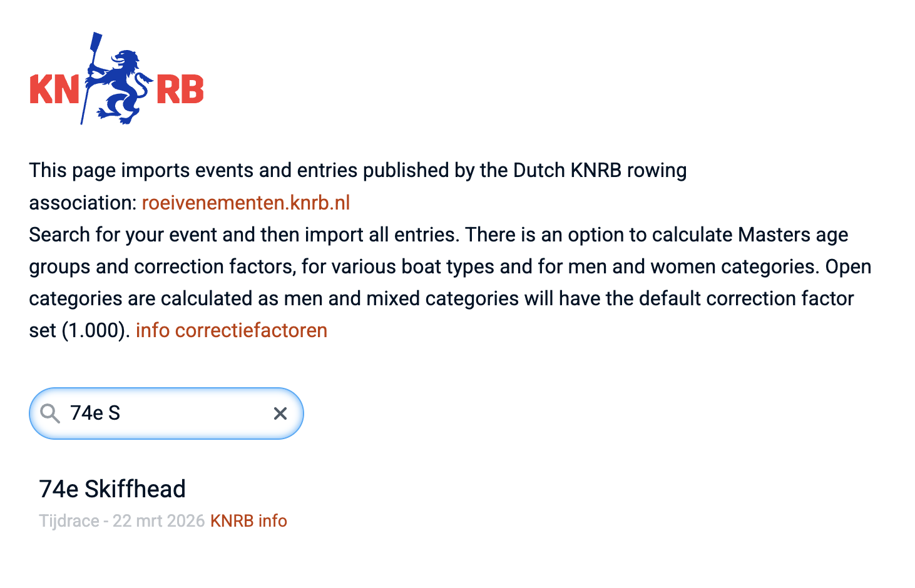Screen dimensions: 915x588
Task: Select the 74e Skiffhead event result
Action: click(x=113, y=489)
